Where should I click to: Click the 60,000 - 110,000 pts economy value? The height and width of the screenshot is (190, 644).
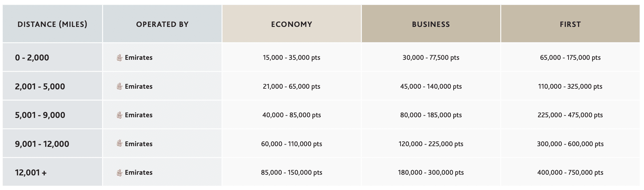coord(291,144)
